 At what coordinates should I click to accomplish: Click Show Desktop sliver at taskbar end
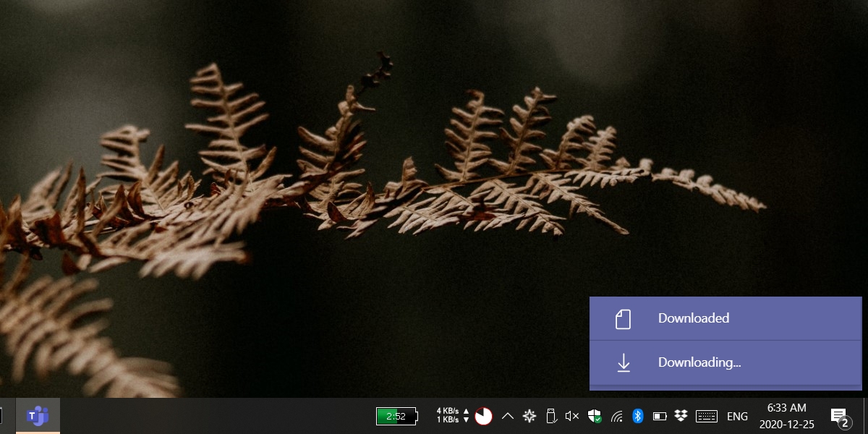point(866,416)
